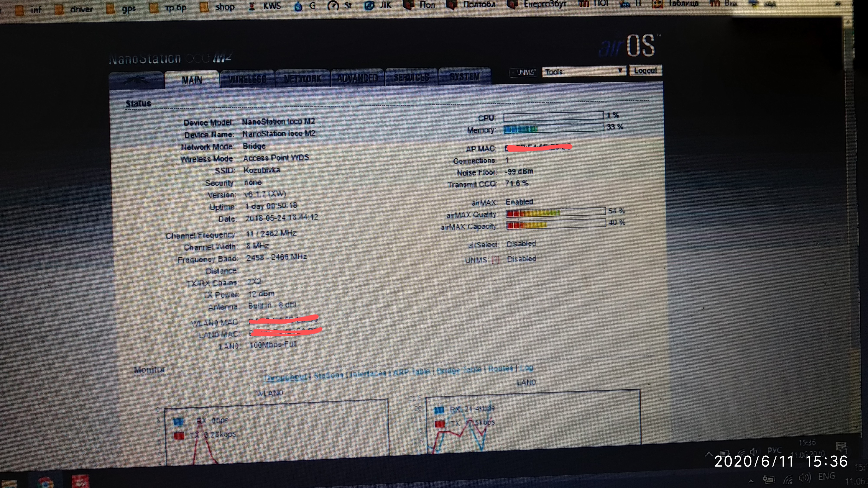
Task: Click the Logout button
Action: tap(645, 70)
